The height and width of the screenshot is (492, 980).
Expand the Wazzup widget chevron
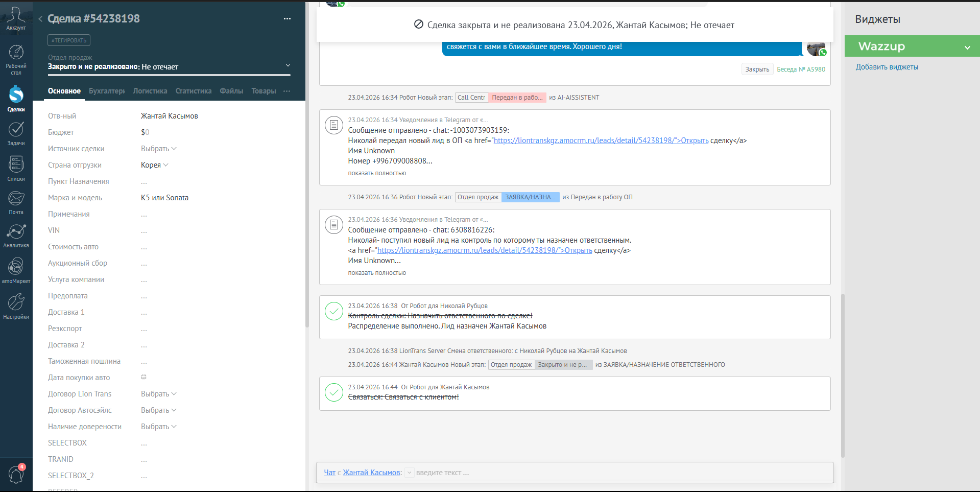[x=967, y=47]
